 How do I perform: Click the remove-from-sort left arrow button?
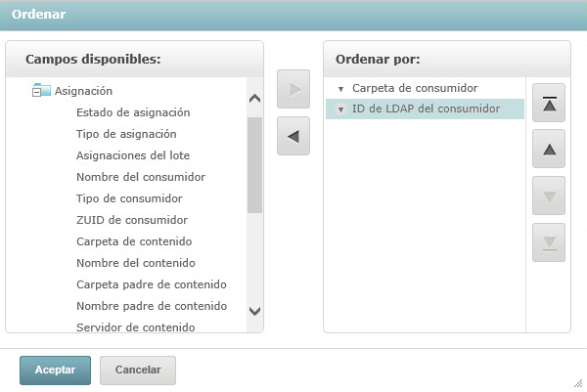coord(293,136)
